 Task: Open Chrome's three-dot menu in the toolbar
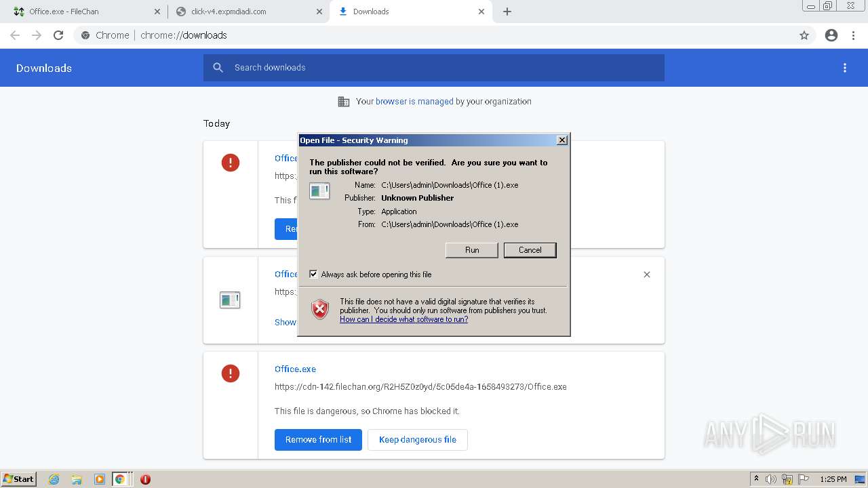(x=854, y=35)
